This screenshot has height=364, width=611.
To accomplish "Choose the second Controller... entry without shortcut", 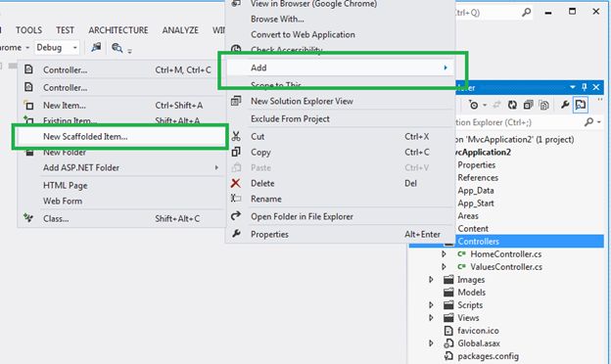I will 121,88.
